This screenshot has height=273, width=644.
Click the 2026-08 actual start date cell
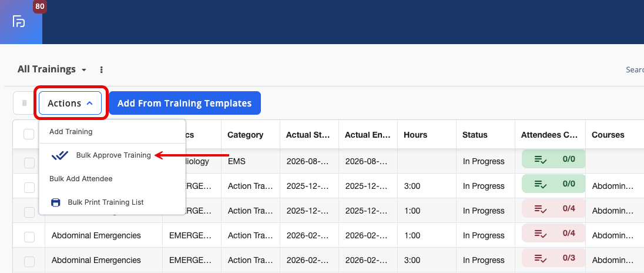pos(308,162)
